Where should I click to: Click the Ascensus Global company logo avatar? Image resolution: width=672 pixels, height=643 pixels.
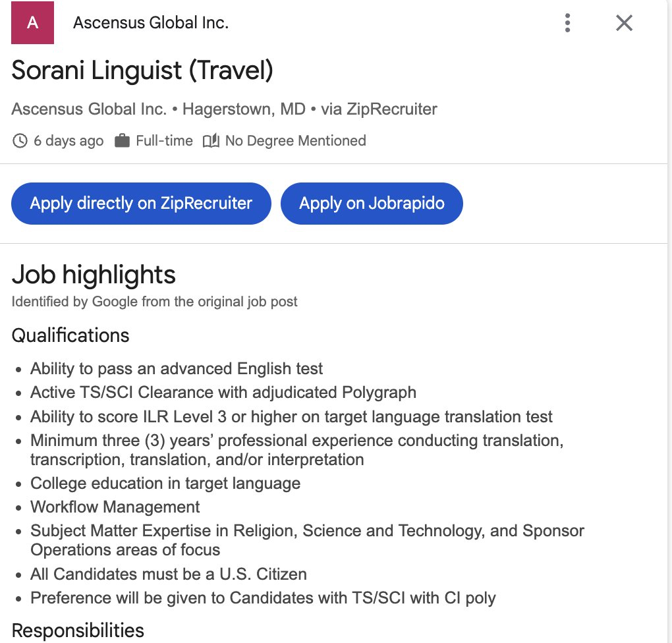point(33,23)
